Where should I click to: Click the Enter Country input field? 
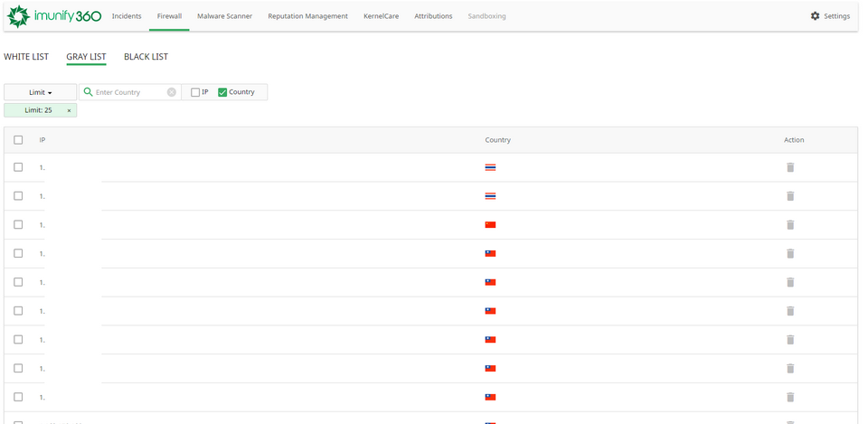pyautogui.click(x=128, y=92)
